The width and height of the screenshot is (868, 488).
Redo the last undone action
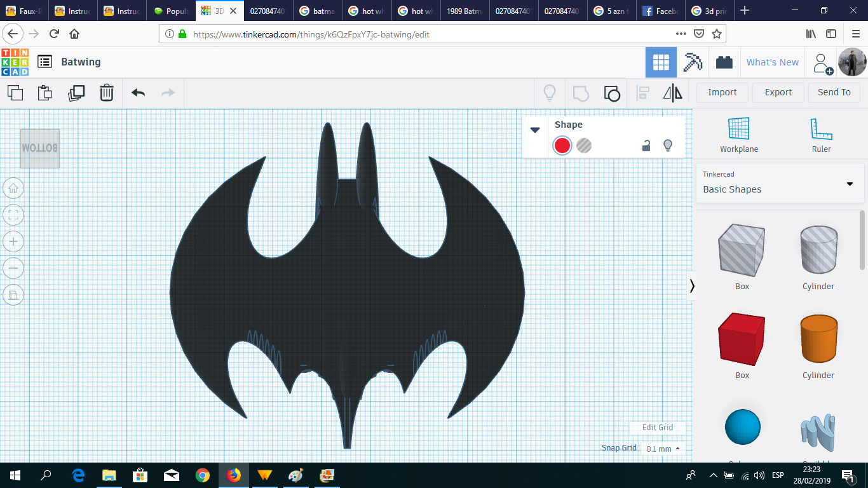click(x=168, y=93)
